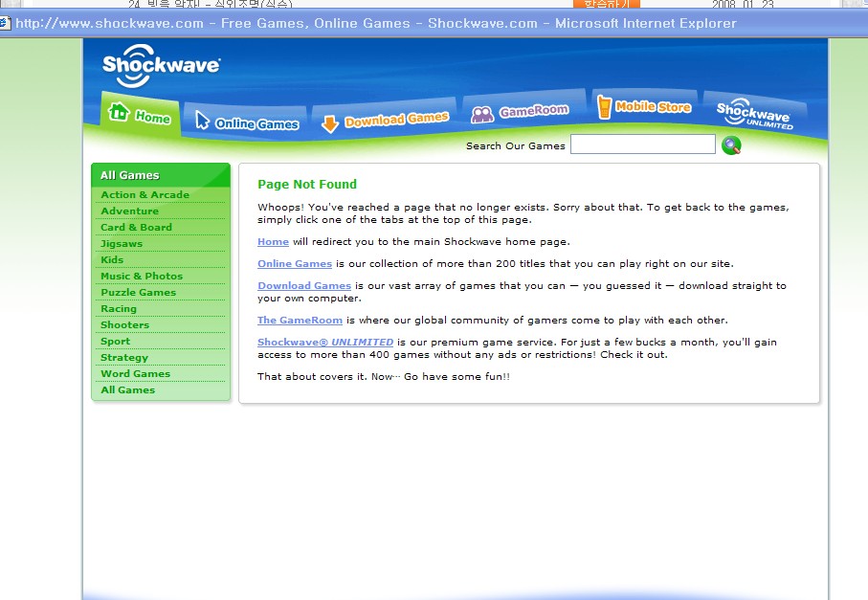Open the Puzzle Games category
The height and width of the screenshot is (600, 868).
click(x=139, y=292)
